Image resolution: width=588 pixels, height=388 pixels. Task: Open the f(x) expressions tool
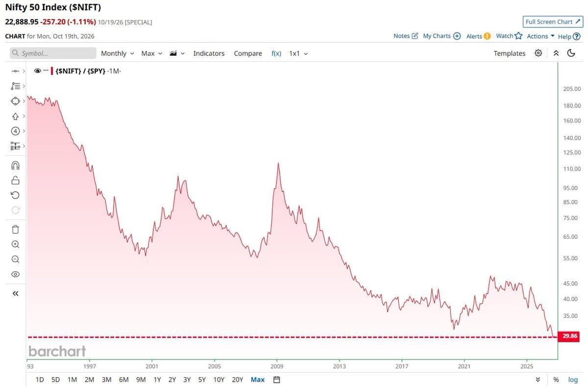click(276, 53)
